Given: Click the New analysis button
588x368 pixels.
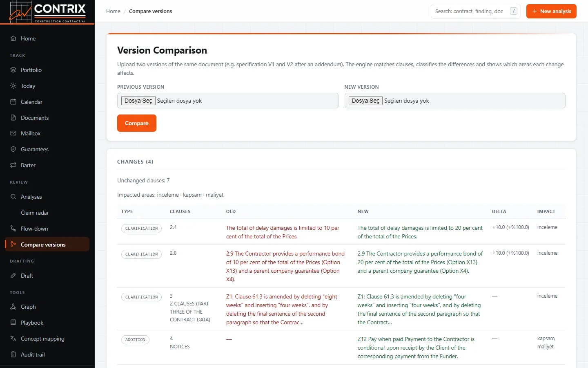Looking at the screenshot, I should [x=551, y=11].
